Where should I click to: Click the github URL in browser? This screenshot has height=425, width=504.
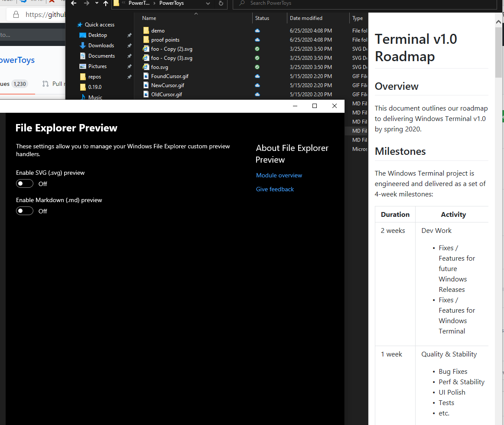point(46,14)
